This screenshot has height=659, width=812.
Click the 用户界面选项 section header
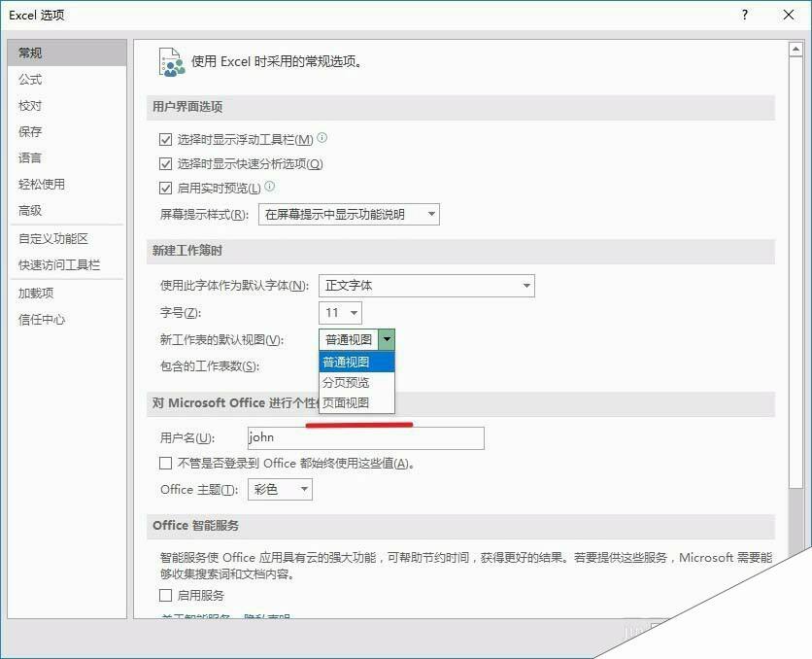460,107
